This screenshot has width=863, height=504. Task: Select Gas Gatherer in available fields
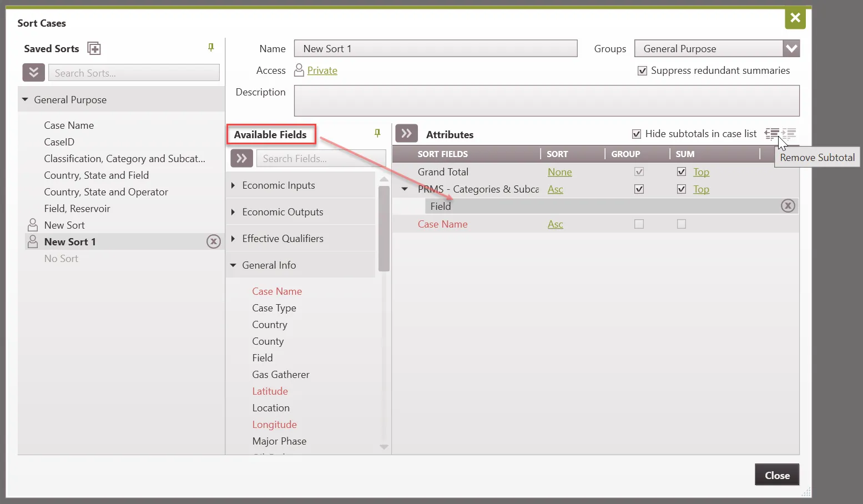[280, 375]
